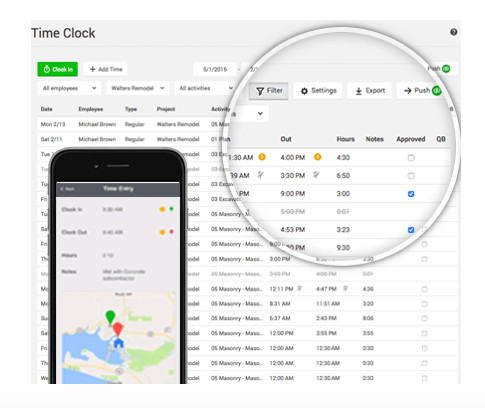
Task: Open the Filter funnel option
Action: click(x=269, y=91)
